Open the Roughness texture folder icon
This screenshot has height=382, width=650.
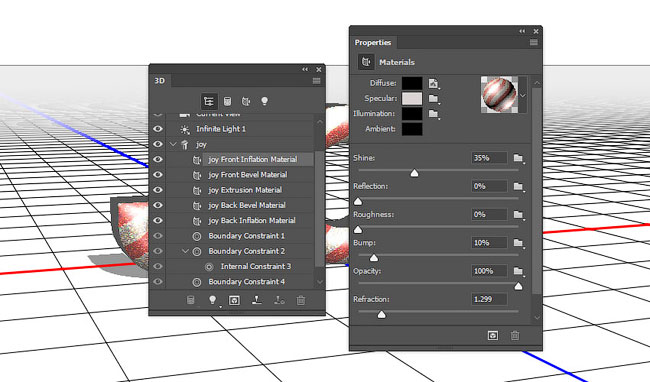(519, 215)
